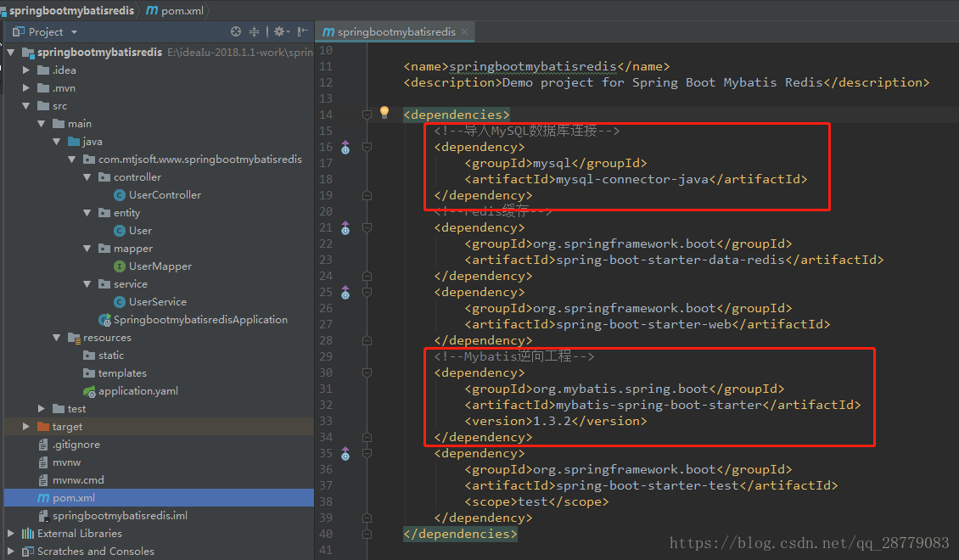The height and width of the screenshot is (560, 959).
Task: Click spring-boot-starter-data-redis artifactId text
Action: point(670,260)
